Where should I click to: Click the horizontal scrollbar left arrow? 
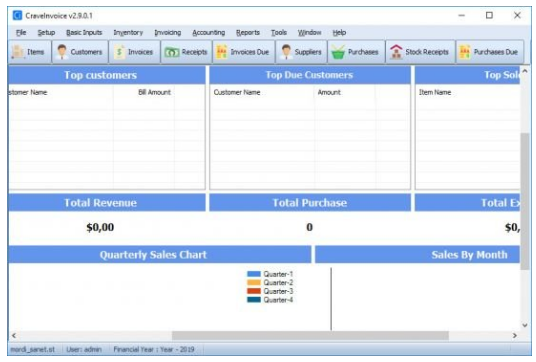tap(14, 336)
